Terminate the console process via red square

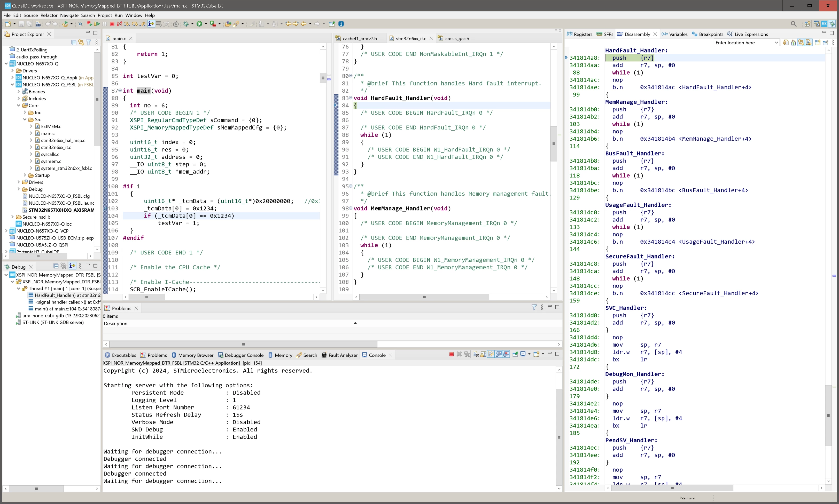pyautogui.click(x=452, y=354)
